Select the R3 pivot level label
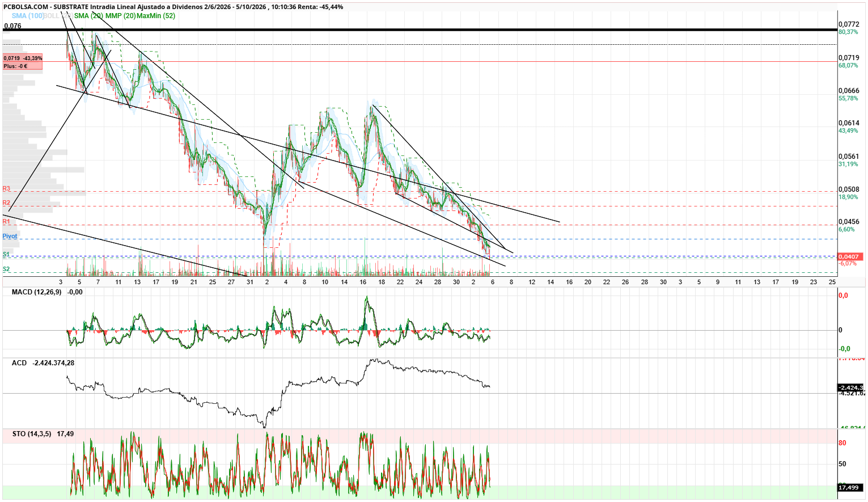Viewport: 868px width, 502px height. click(x=6, y=189)
